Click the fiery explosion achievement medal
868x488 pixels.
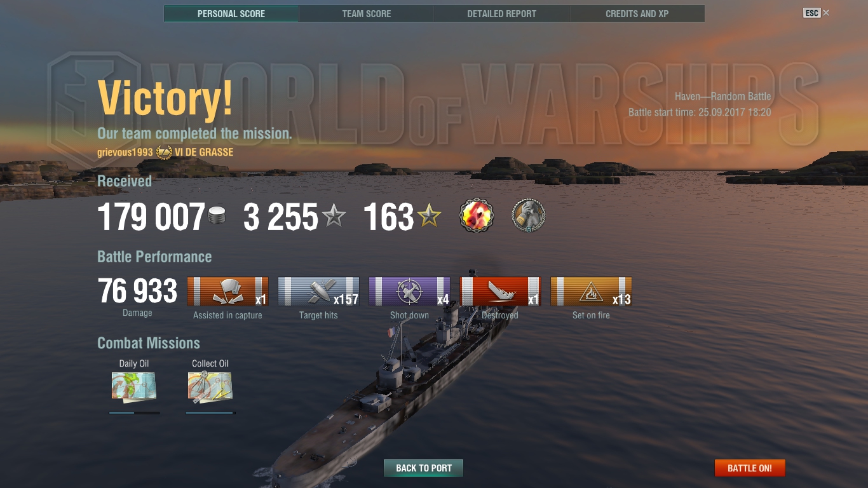click(477, 217)
